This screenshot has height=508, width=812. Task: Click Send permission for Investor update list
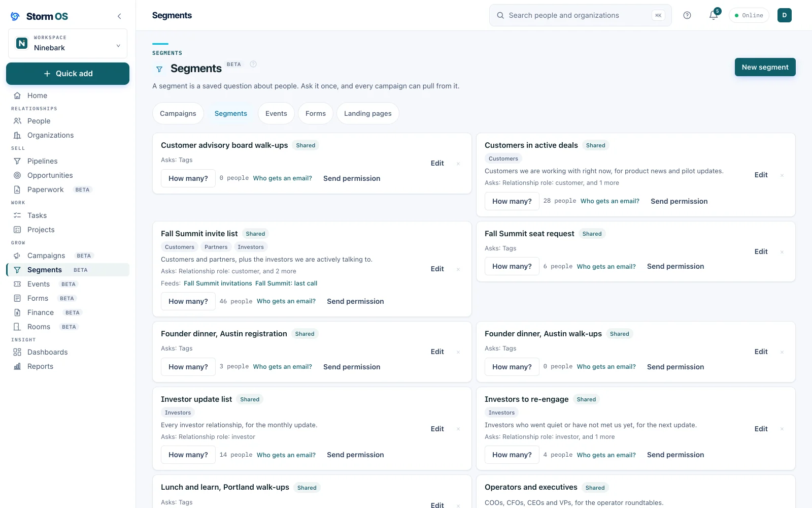click(x=355, y=455)
